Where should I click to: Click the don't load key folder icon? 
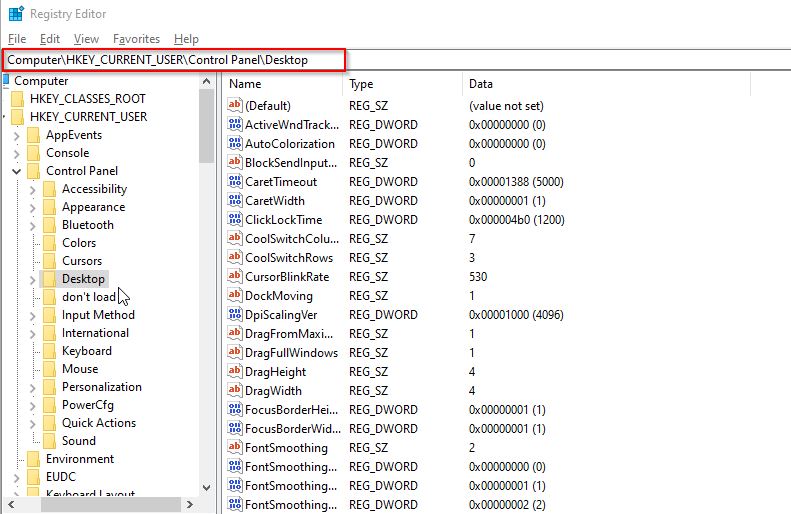[49, 297]
